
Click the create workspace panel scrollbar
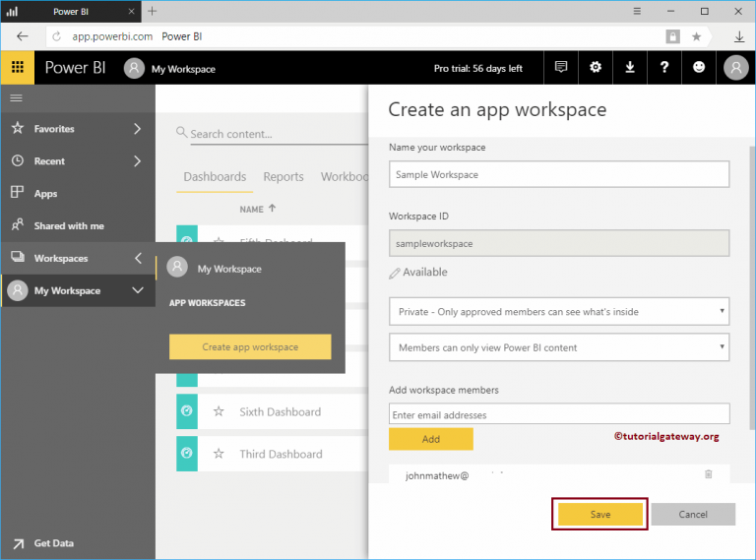coord(752,287)
